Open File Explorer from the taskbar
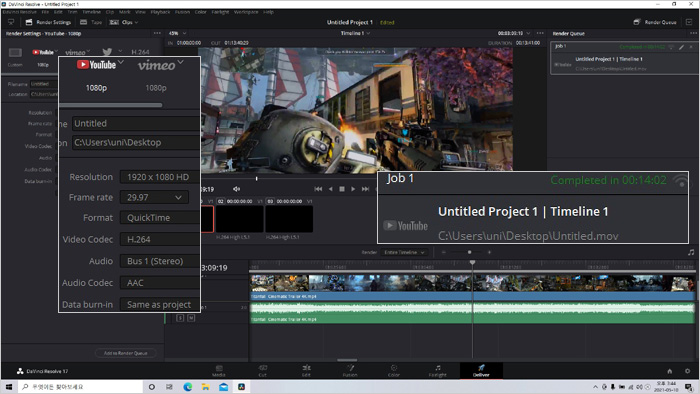Image resolution: width=700 pixels, height=394 pixels. pos(205,387)
